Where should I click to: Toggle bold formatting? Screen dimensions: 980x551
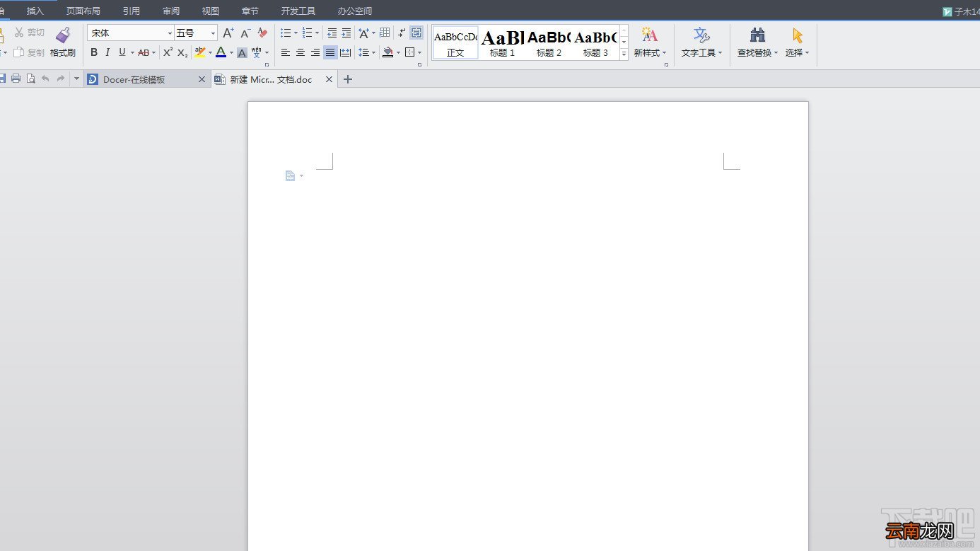(x=94, y=52)
